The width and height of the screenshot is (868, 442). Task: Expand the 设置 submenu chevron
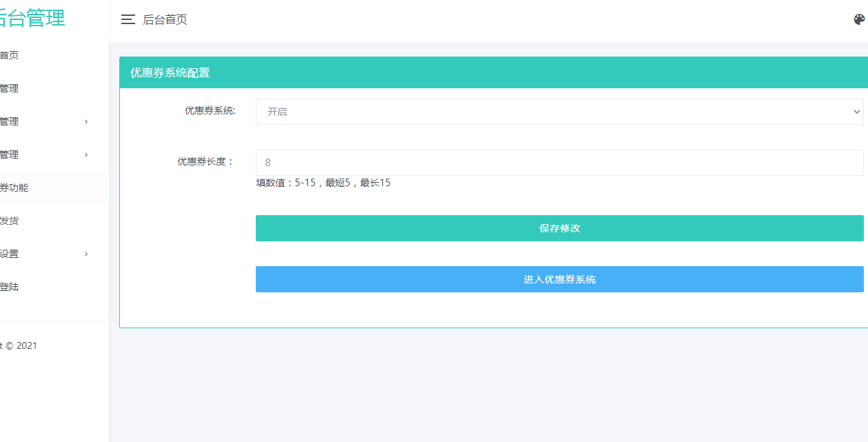click(86, 254)
